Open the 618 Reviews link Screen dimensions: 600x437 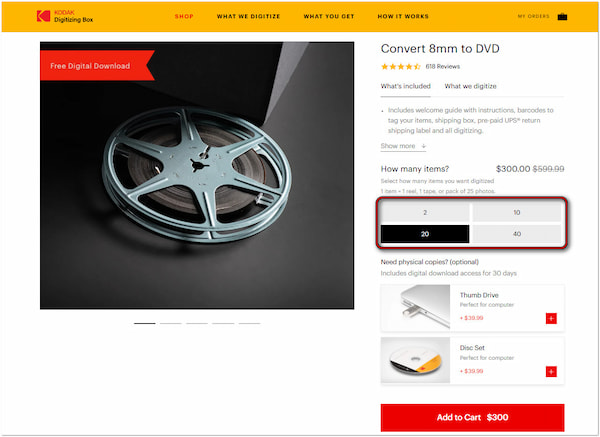442,66
